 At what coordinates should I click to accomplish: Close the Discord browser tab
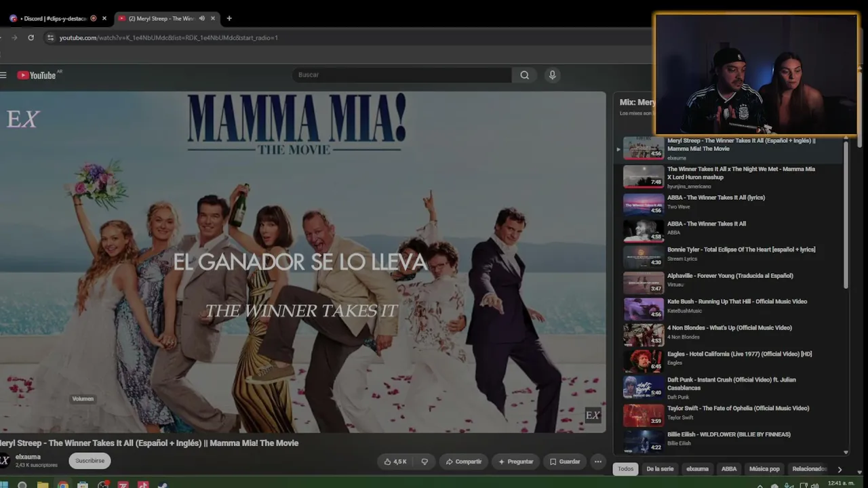pos(104,18)
